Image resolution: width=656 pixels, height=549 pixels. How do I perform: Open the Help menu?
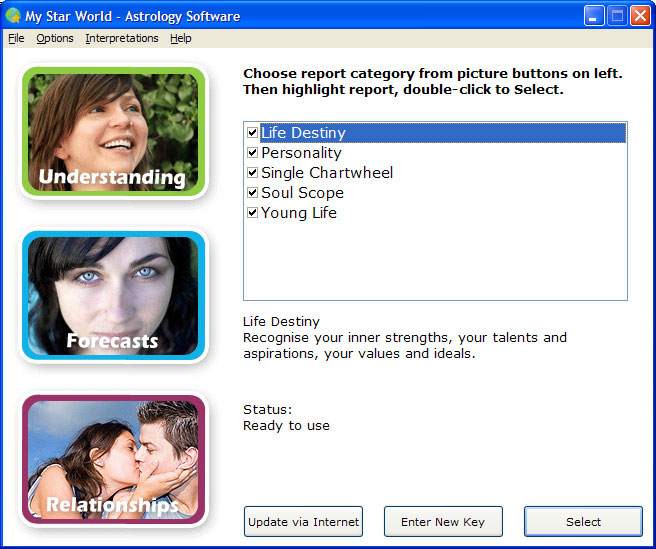[181, 38]
